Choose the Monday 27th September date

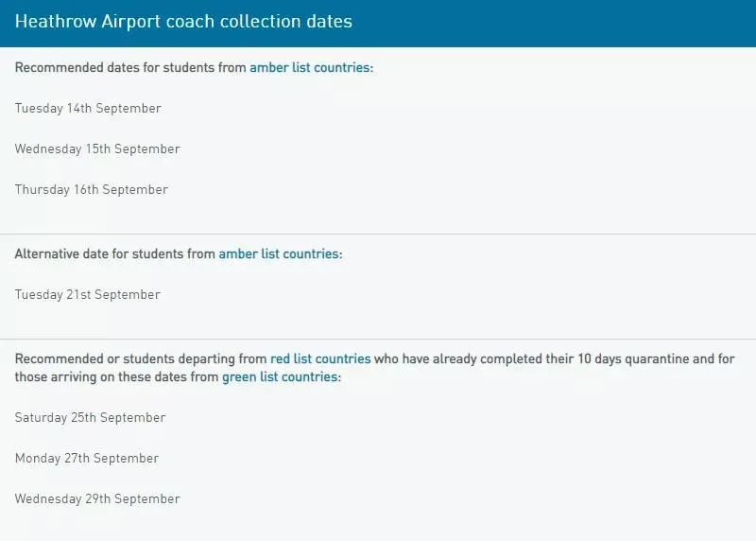tap(87, 459)
